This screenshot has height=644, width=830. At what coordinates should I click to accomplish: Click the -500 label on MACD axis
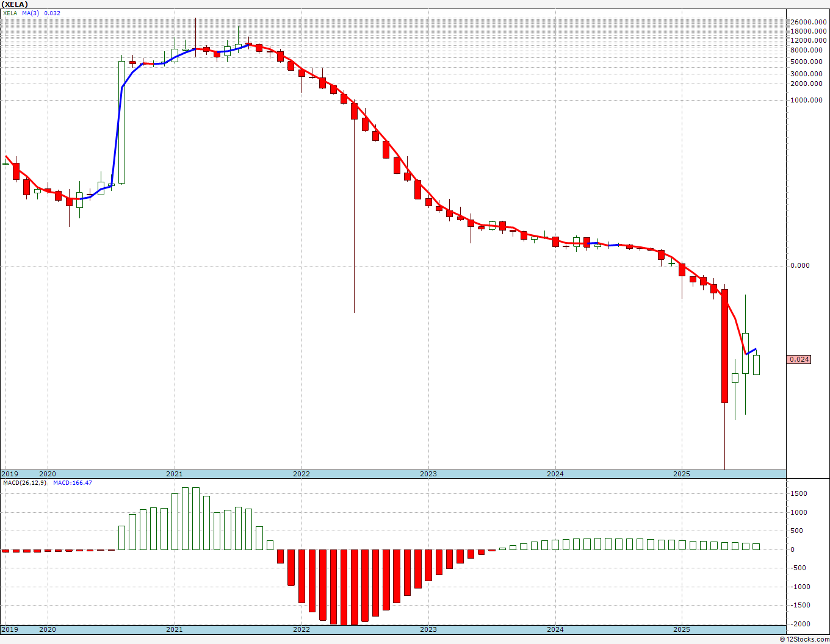click(x=798, y=568)
